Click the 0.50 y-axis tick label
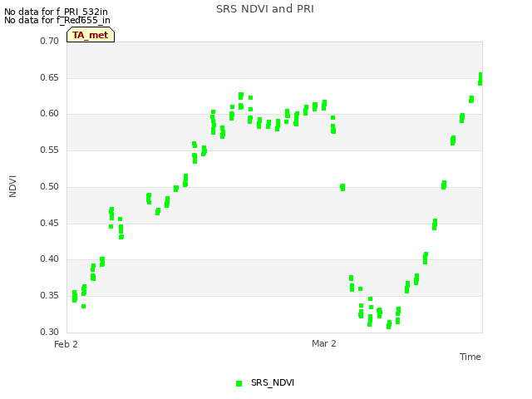This screenshot has width=532, height=399. coord(50,186)
